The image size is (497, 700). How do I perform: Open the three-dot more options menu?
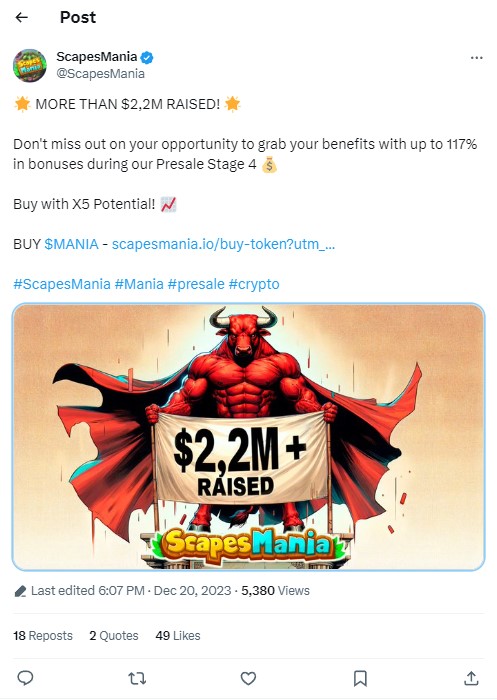coord(476,58)
